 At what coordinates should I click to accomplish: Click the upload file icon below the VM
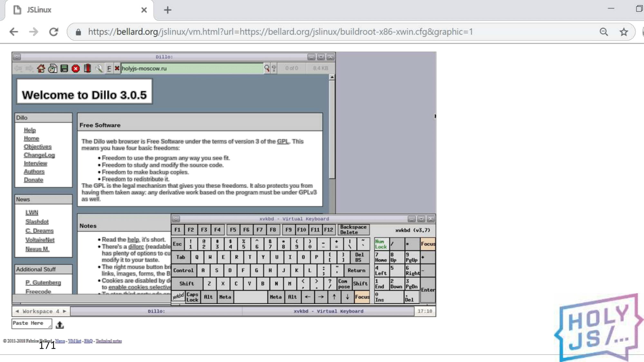tap(60, 325)
